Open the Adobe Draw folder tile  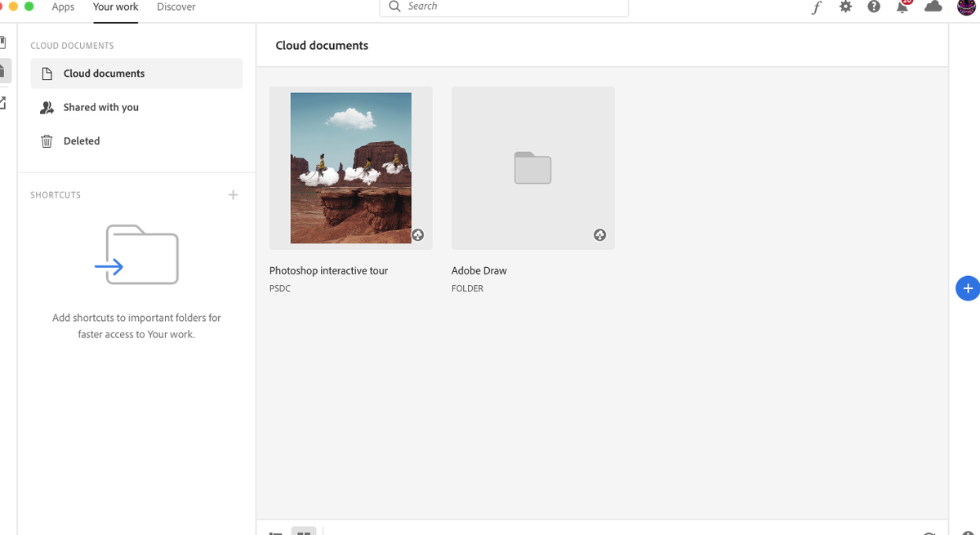(x=533, y=168)
